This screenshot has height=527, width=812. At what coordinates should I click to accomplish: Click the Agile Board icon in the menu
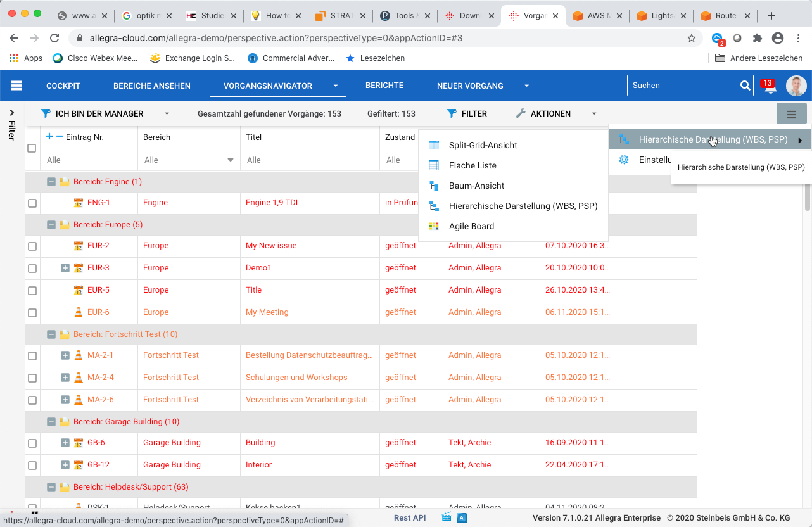tap(434, 226)
